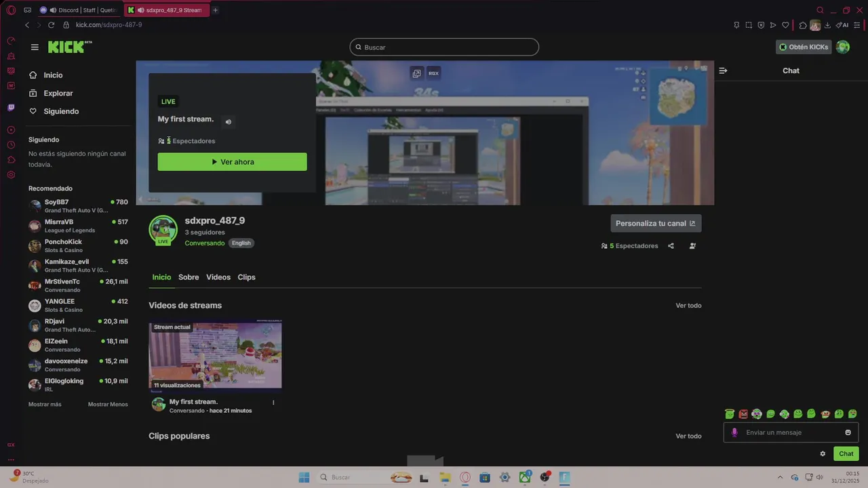Open recommended channel PonchoKick
868x488 pixels.
pos(78,245)
